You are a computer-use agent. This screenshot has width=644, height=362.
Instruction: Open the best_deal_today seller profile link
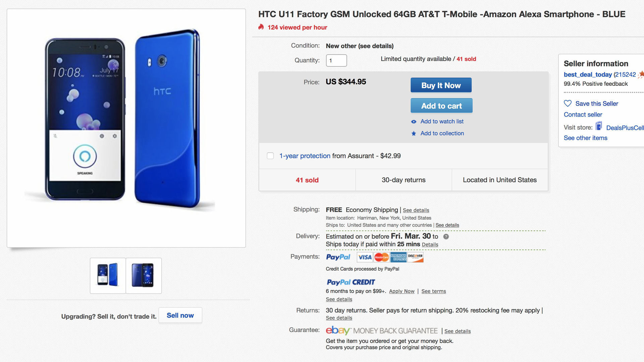click(x=588, y=75)
